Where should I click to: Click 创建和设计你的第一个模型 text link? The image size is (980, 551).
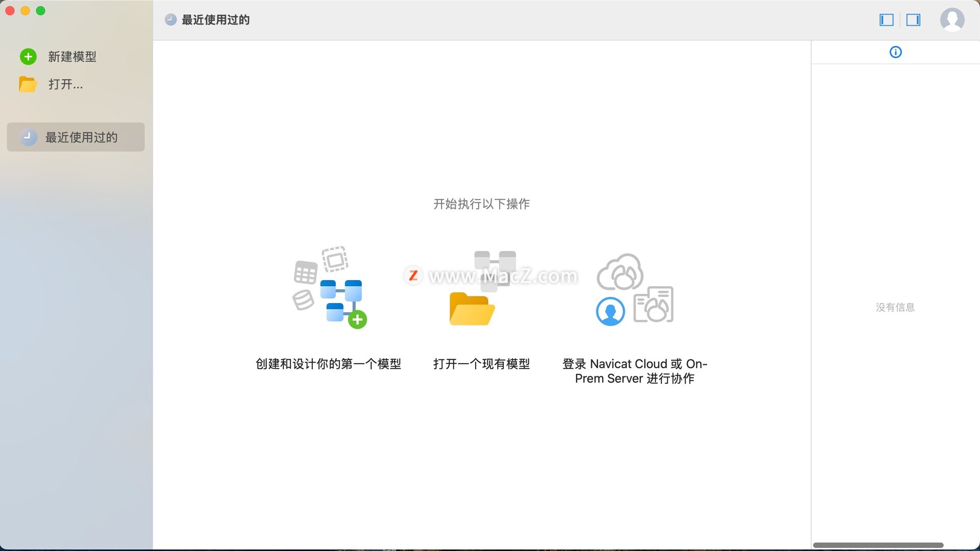coord(328,364)
